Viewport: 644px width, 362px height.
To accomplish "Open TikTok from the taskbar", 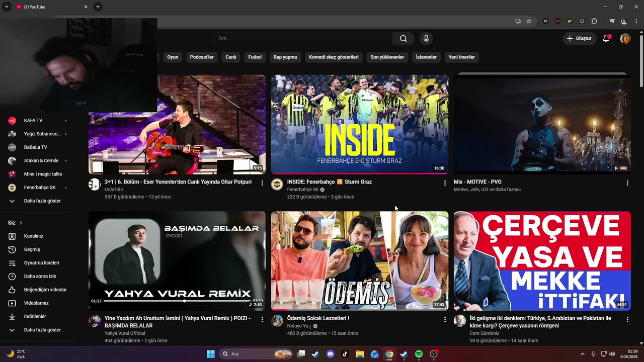I will coord(345,354).
